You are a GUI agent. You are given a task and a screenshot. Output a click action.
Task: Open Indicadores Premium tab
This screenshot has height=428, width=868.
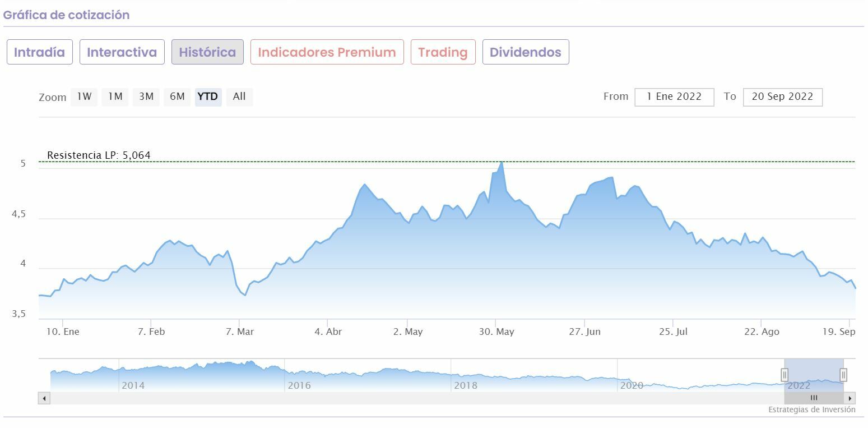[327, 52]
